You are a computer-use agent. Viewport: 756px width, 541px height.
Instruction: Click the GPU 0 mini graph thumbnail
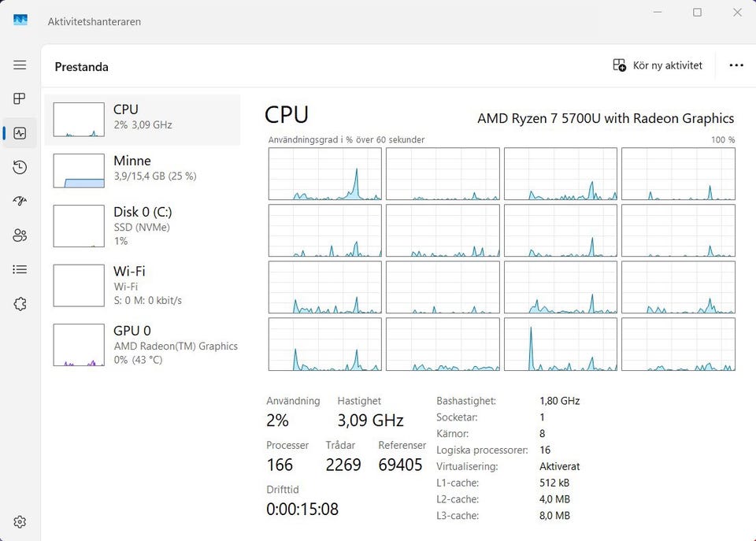coord(79,345)
